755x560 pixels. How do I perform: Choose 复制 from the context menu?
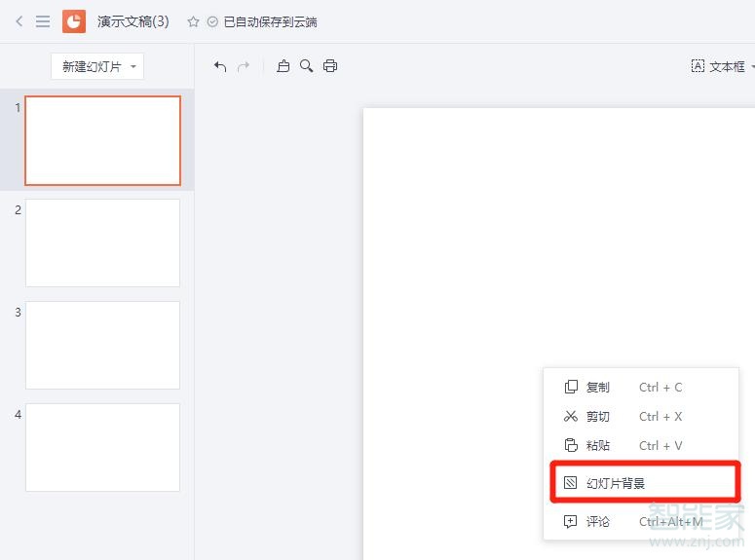[597, 387]
